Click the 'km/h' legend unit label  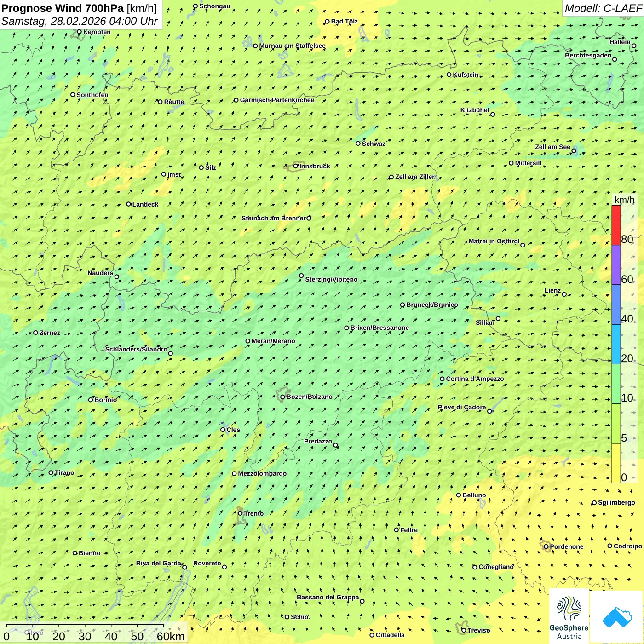click(x=624, y=200)
